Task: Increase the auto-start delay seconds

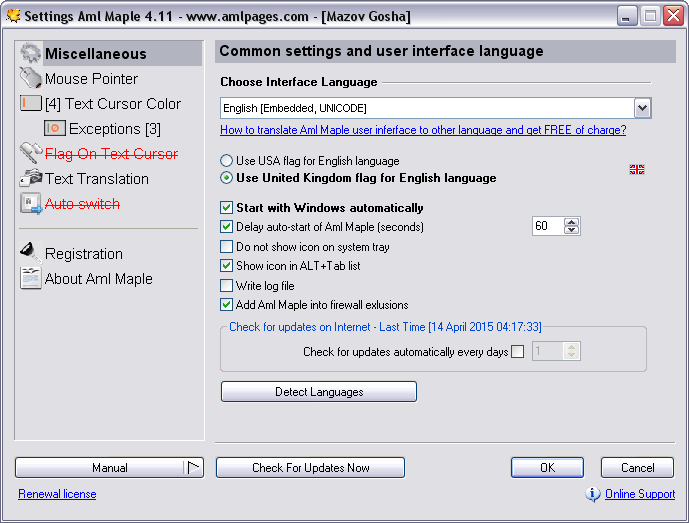Action: click(571, 222)
